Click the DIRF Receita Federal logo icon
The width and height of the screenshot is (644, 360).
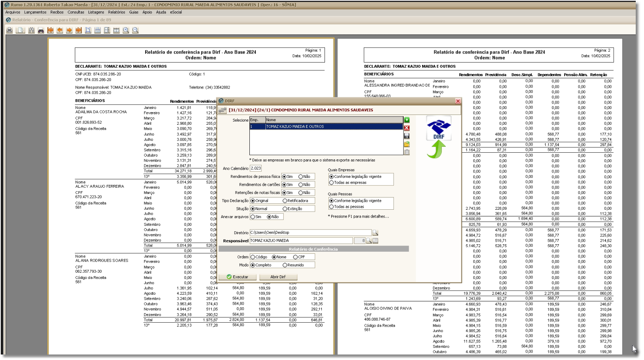tap(439, 129)
